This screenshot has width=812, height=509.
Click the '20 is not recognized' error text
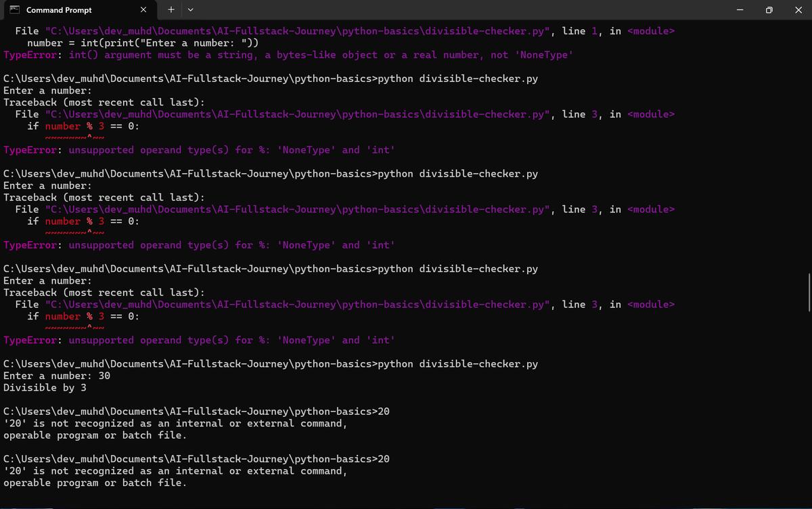175,423
